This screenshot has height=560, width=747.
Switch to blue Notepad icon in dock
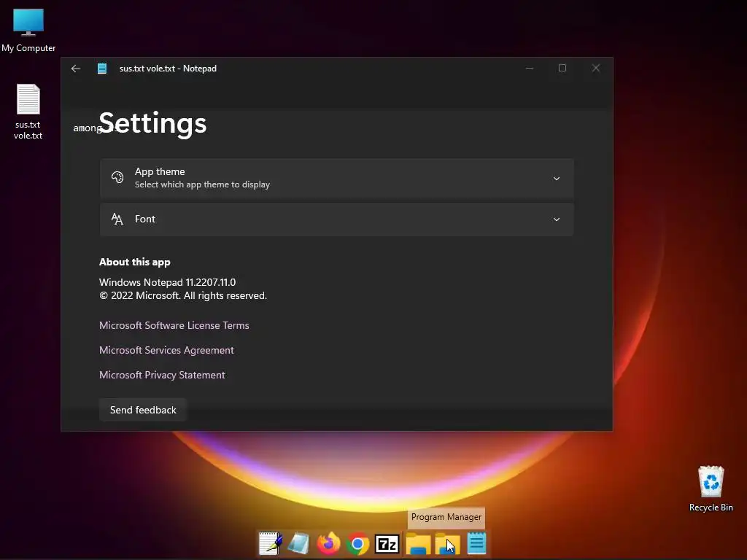coord(476,543)
